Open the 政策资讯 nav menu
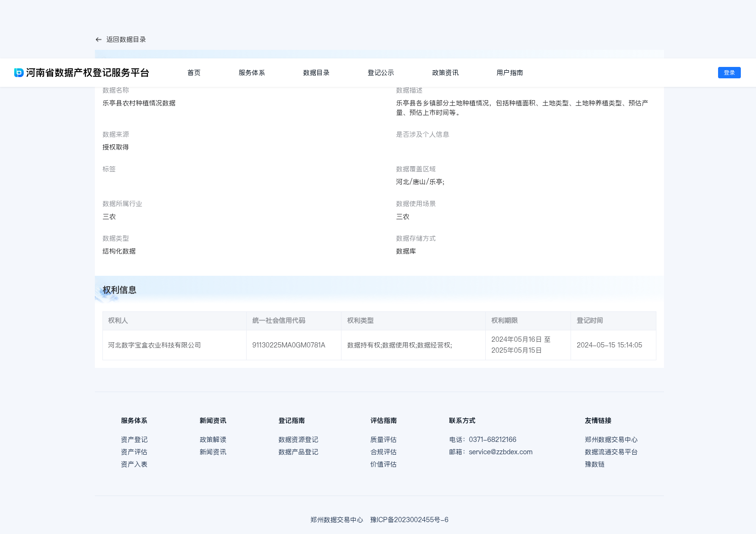The height and width of the screenshot is (534, 756). (445, 73)
